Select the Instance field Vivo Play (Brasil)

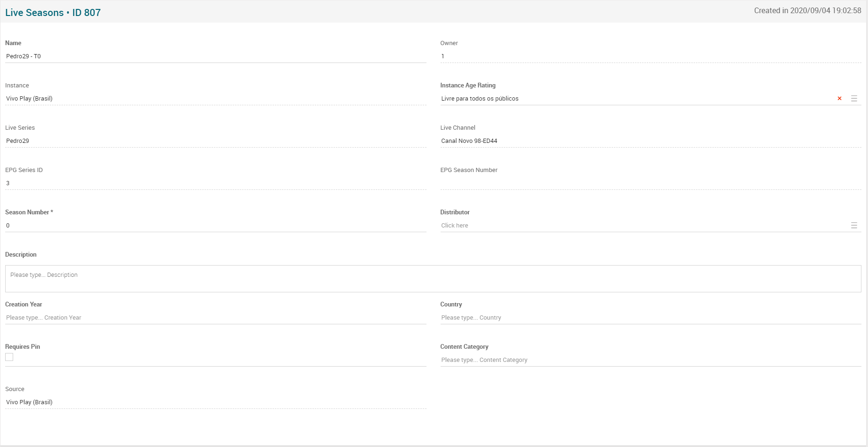point(215,99)
